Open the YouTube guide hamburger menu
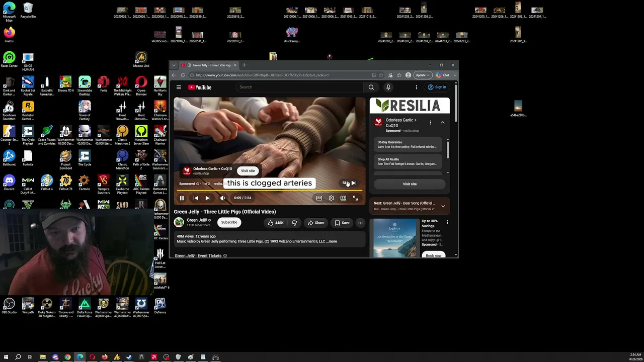Image resolution: width=644 pixels, height=362 pixels. pos(179,87)
